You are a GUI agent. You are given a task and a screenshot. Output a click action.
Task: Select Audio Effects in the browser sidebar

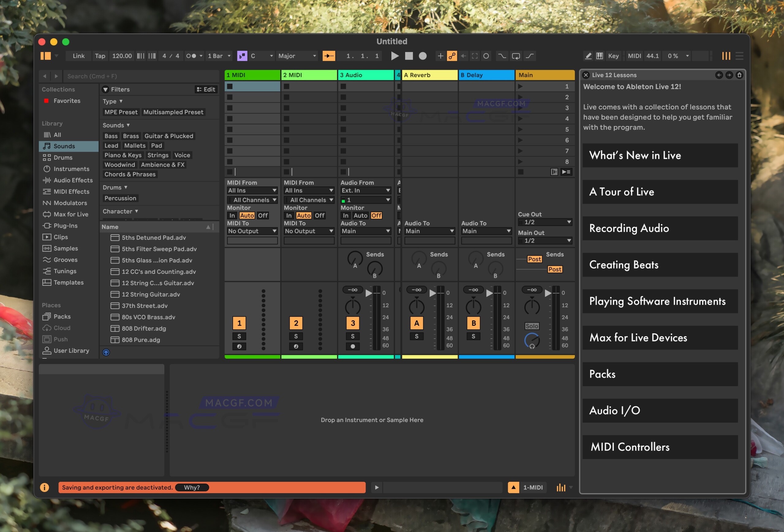(73, 180)
